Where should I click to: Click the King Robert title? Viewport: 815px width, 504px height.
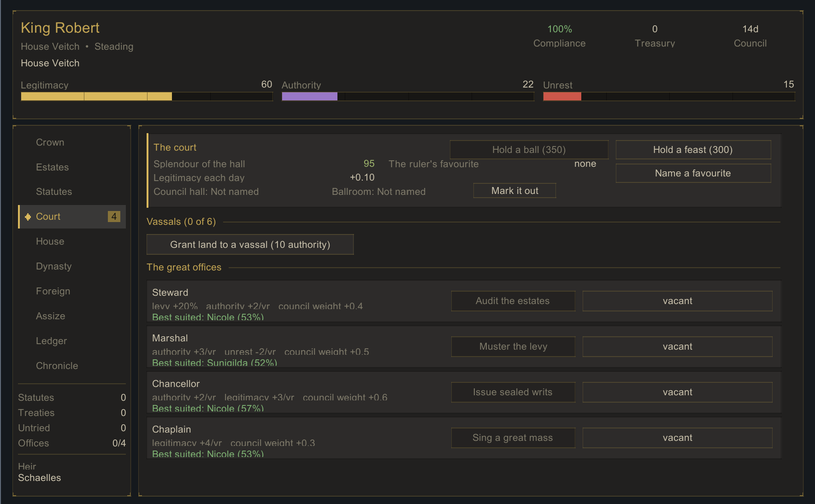pyautogui.click(x=60, y=28)
